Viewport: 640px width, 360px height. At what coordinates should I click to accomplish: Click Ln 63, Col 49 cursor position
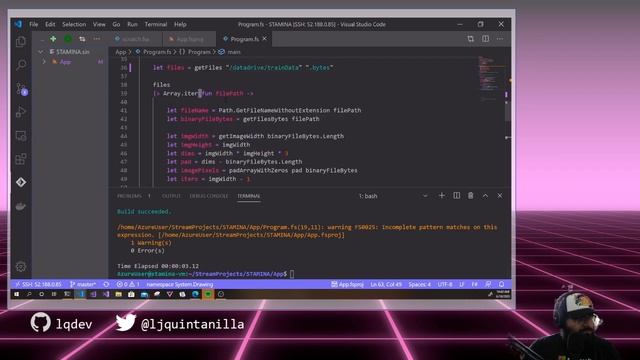pos(386,284)
